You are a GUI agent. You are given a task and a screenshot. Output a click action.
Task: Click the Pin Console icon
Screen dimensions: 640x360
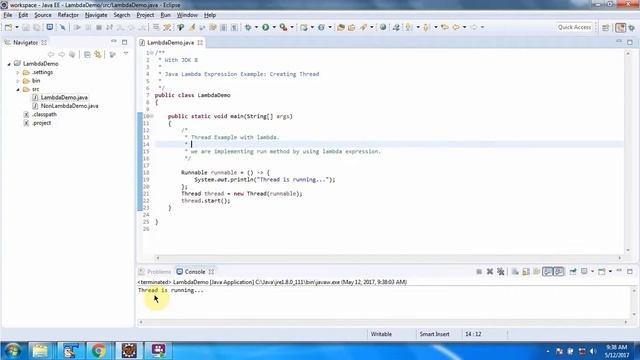(573, 271)
